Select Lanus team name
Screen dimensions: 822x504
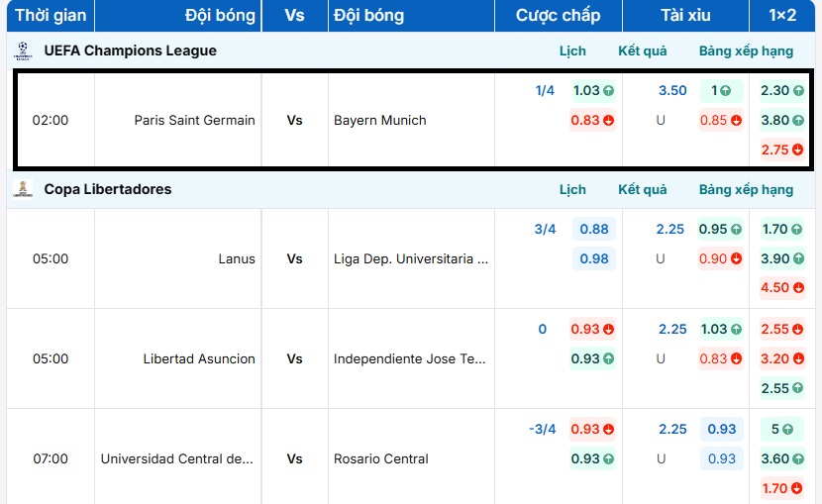tap(237, 258)
